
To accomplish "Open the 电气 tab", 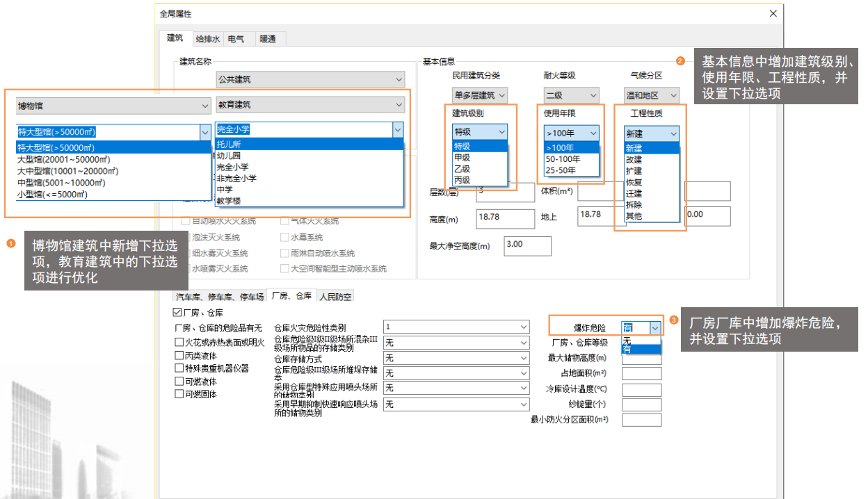I will (235, 40).
